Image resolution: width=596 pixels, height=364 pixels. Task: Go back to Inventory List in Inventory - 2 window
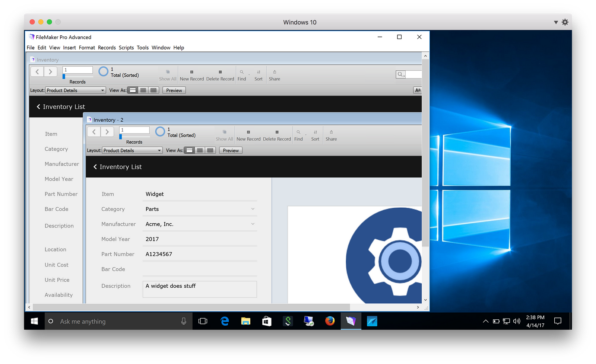point(117,167)
